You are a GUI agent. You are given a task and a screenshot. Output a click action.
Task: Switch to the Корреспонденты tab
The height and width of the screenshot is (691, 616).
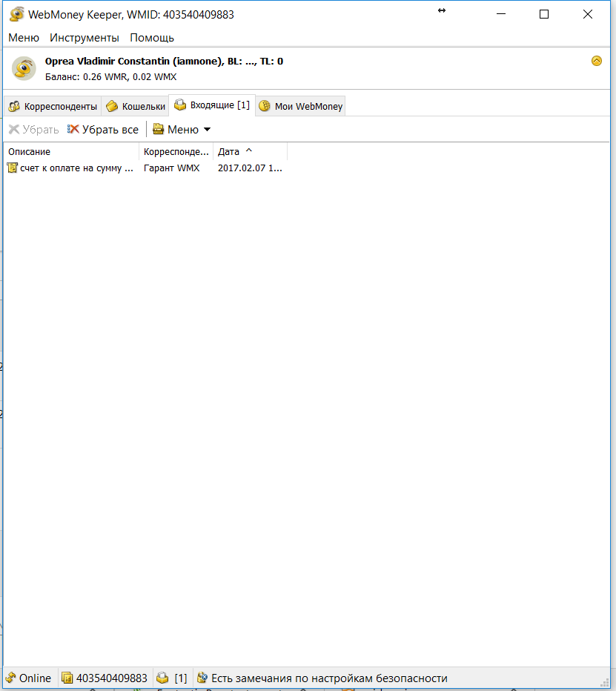click(x=53, y=106)
